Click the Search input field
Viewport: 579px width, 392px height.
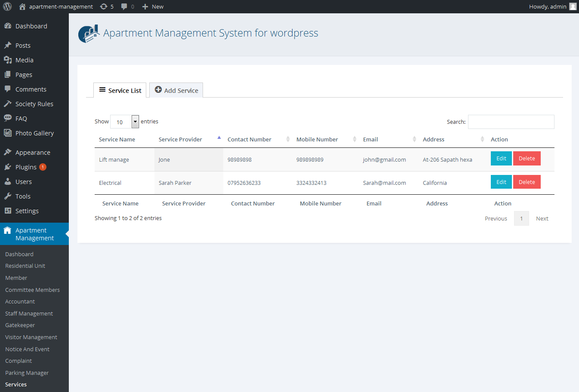(x=511, y=122)
